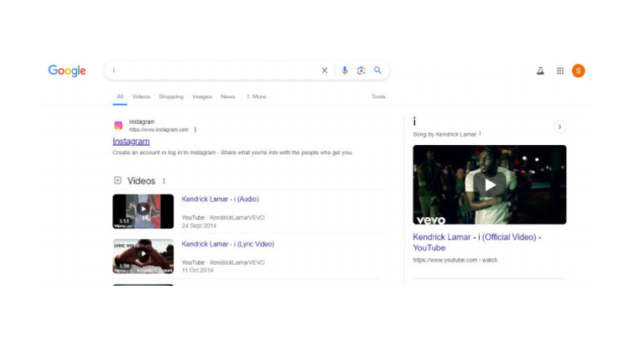The height and width of the screenshot is (363, 644).
Task: Open three-dot menu beside Instagram URL
Action: click(x=195, y=130)
